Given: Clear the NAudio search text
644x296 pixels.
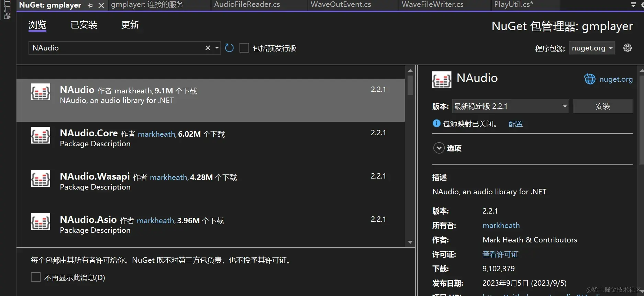Looking at the screenshot, I should tap(208, 48).
